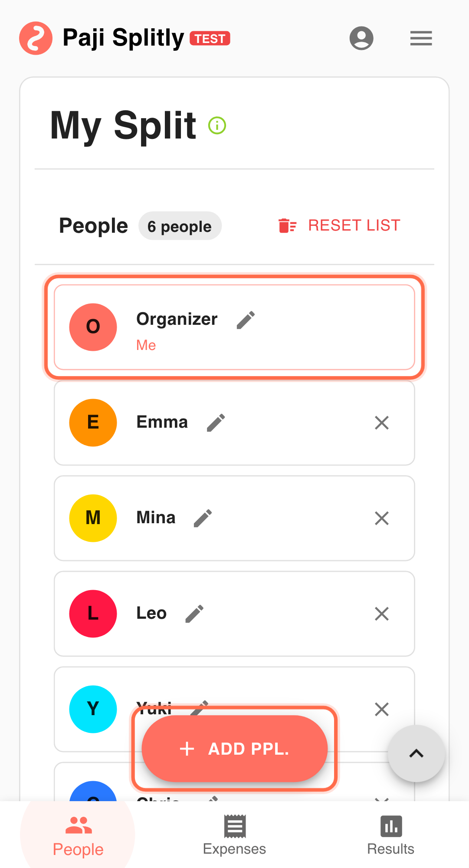Screen dimensions: 469x868
Task: Click the ADD PPL. button
Action: point(234,749)
